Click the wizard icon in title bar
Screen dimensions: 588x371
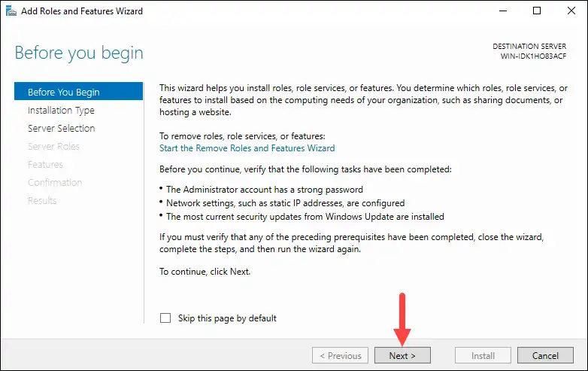(11, 11)
